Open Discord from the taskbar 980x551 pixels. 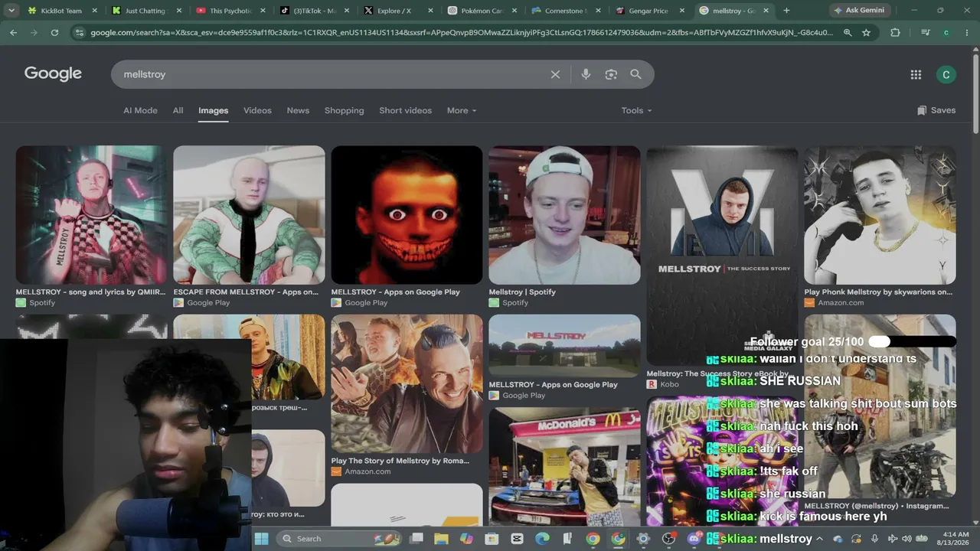click(x=694, y=539)
